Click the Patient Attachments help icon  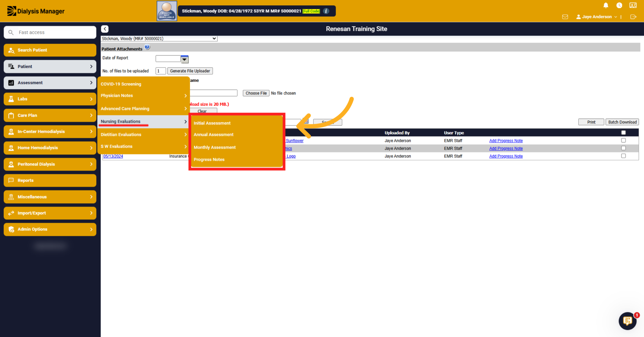pos(147,47)
